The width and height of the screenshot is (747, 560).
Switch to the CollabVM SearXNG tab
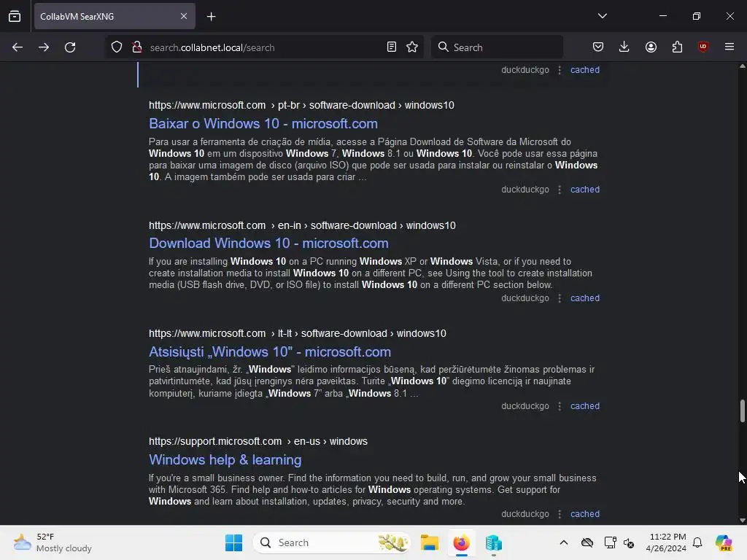[115, 16]
